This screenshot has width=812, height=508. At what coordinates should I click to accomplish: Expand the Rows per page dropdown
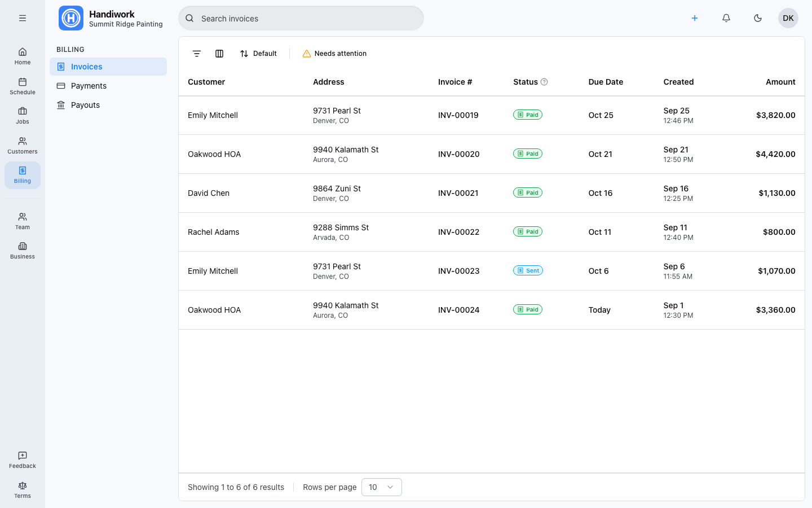coord(382,487)
